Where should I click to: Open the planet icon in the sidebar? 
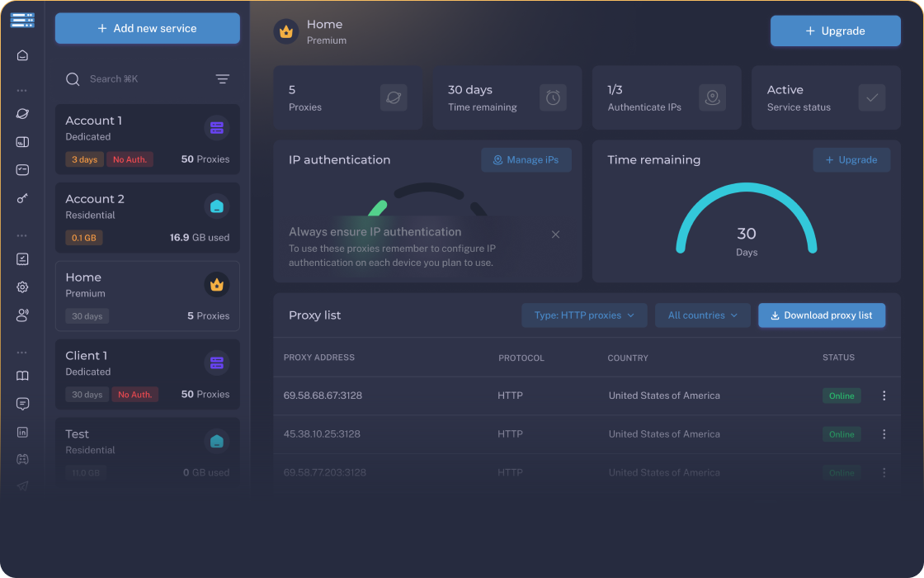click(22, 114)
